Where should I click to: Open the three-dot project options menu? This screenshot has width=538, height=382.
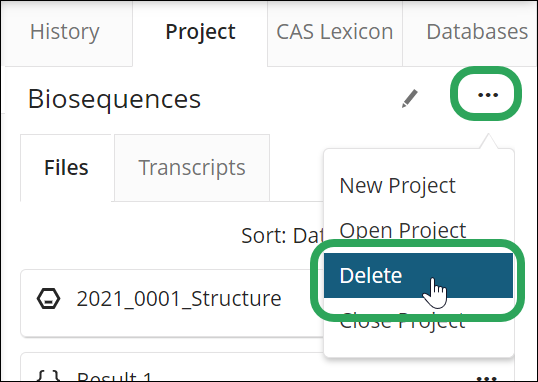488,95
